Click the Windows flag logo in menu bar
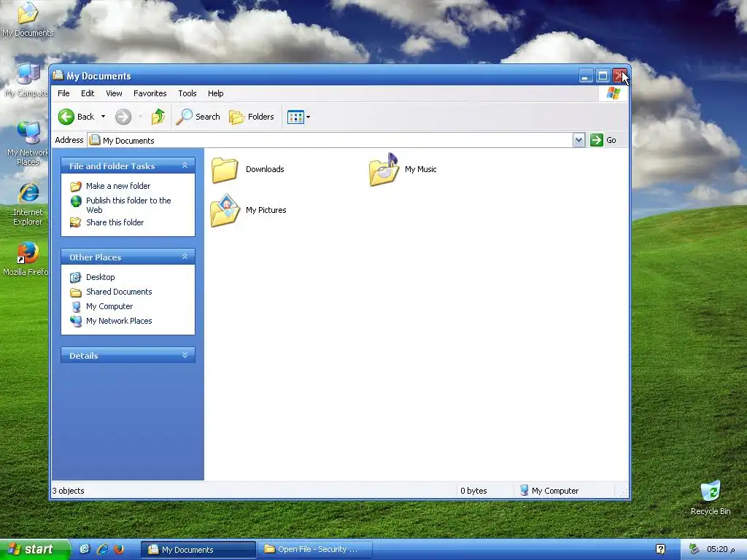 click(x=614, y=93)
